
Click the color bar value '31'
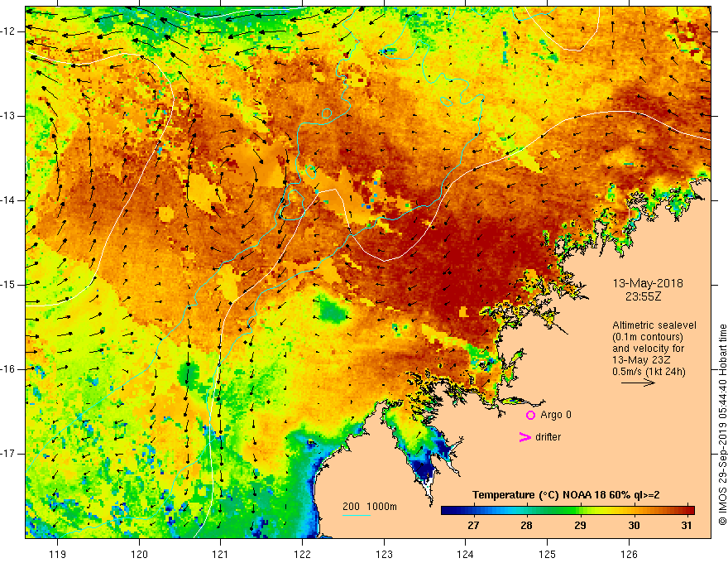687,526
